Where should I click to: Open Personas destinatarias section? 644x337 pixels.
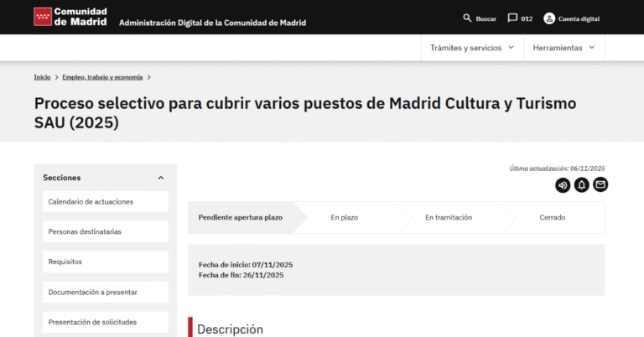click(x=106, y=231)
